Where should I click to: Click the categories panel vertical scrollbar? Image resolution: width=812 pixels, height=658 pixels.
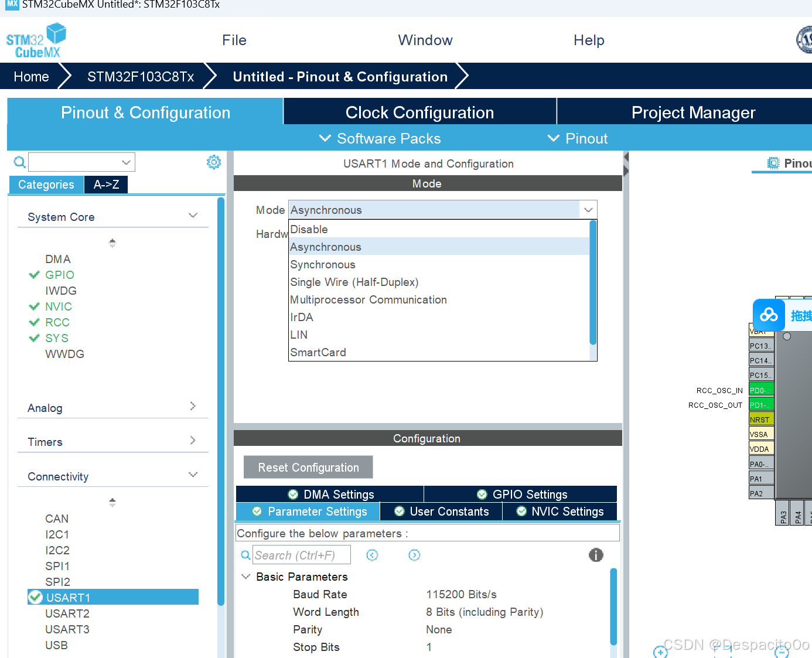point(221,401)
